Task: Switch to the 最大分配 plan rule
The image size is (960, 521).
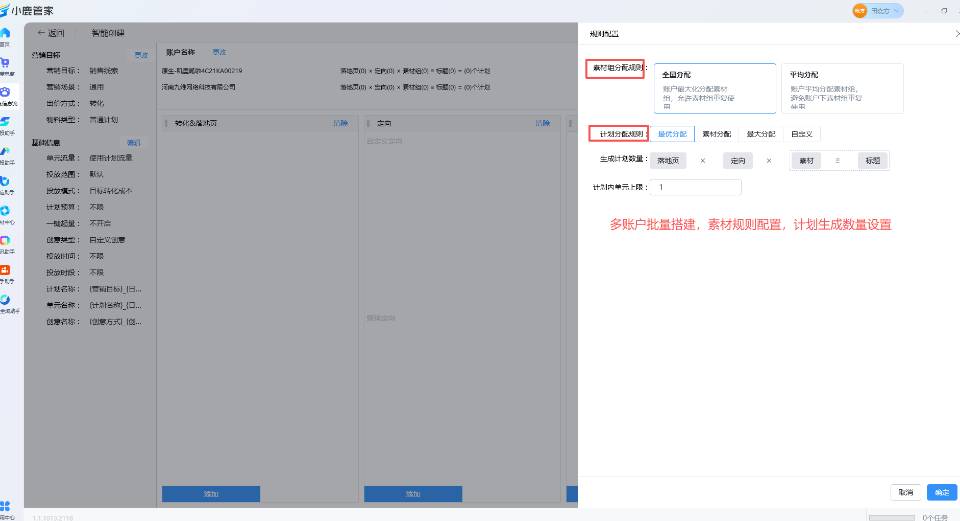Action: click(761, 133)
